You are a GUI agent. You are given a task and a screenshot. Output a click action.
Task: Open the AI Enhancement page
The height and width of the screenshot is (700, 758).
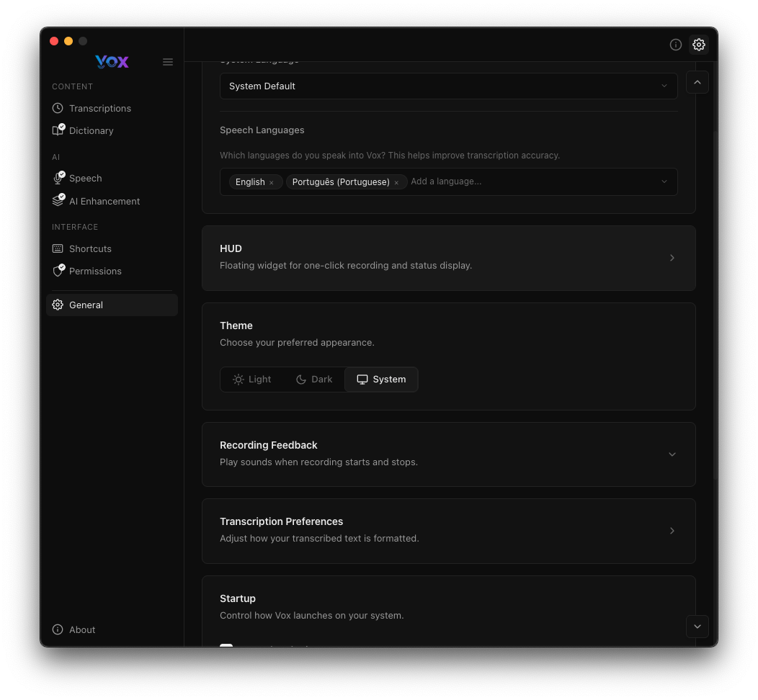104,201
